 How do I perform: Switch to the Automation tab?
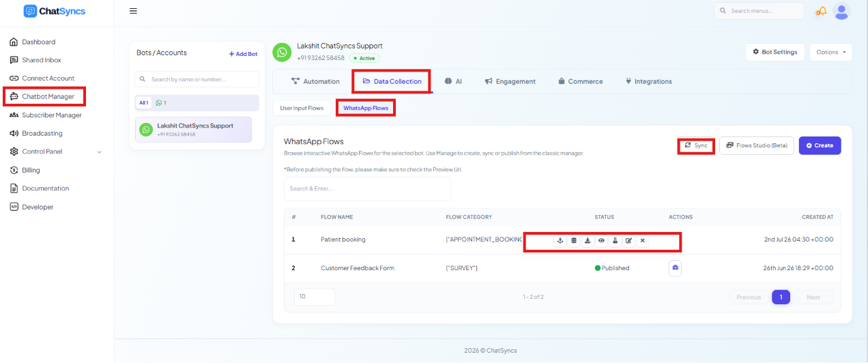click(315, 81)
